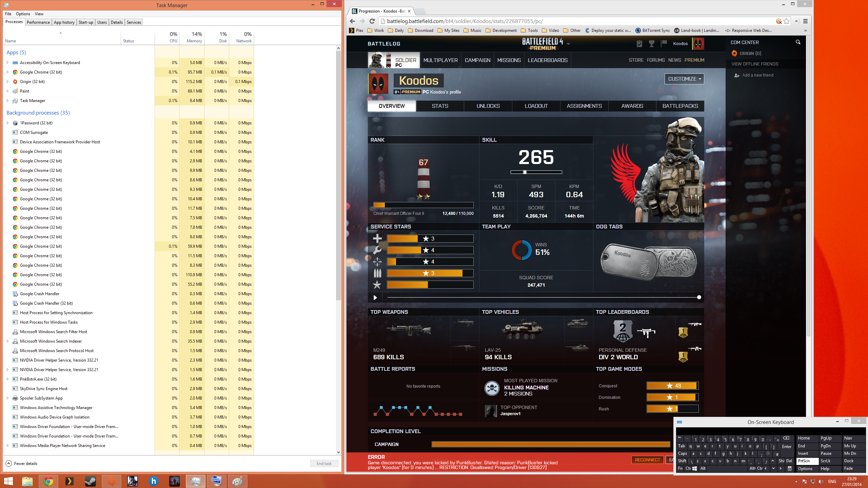
Task: Switch to Performance tab in Task Manager
Action: [38, 22]
